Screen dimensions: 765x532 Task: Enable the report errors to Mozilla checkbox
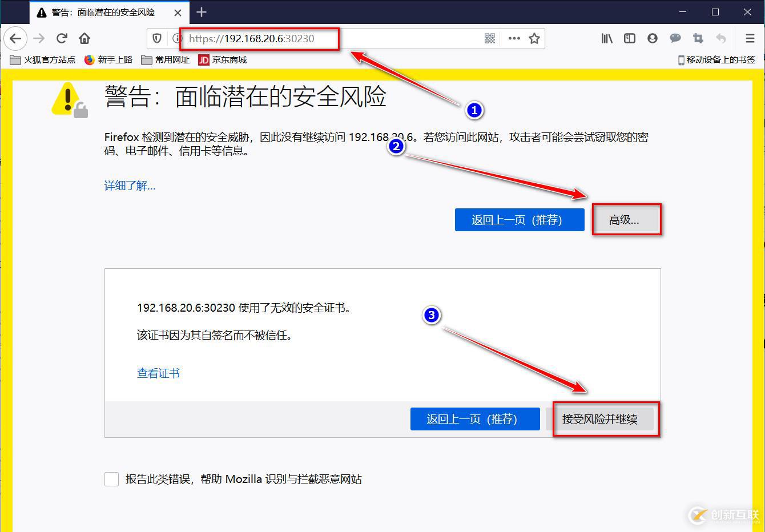point(111,479)
